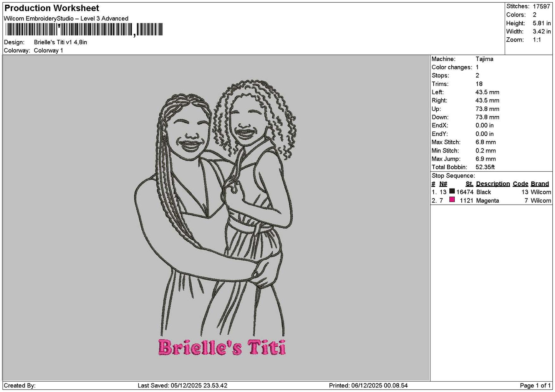
Task: Click the 'Left:' 43.5 mm label
Action: (437, 92)
